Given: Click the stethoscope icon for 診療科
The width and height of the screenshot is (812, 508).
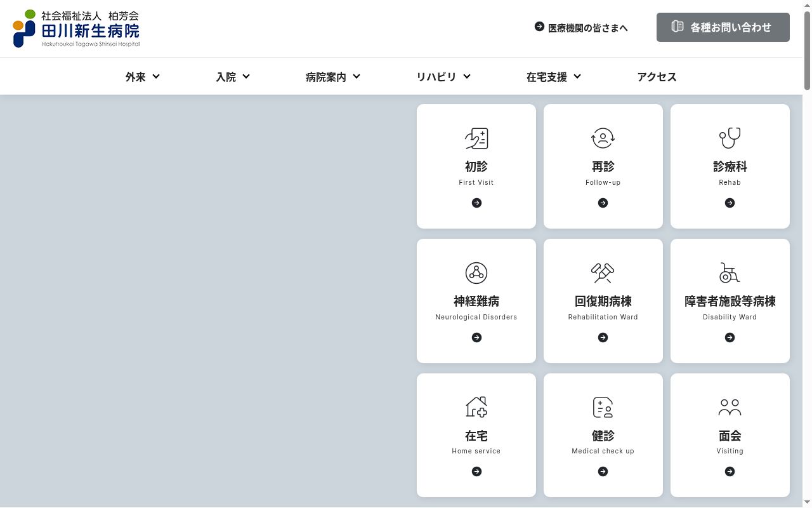Looking at the screenshot, I should pyautogui.click(x=730, y=138).
